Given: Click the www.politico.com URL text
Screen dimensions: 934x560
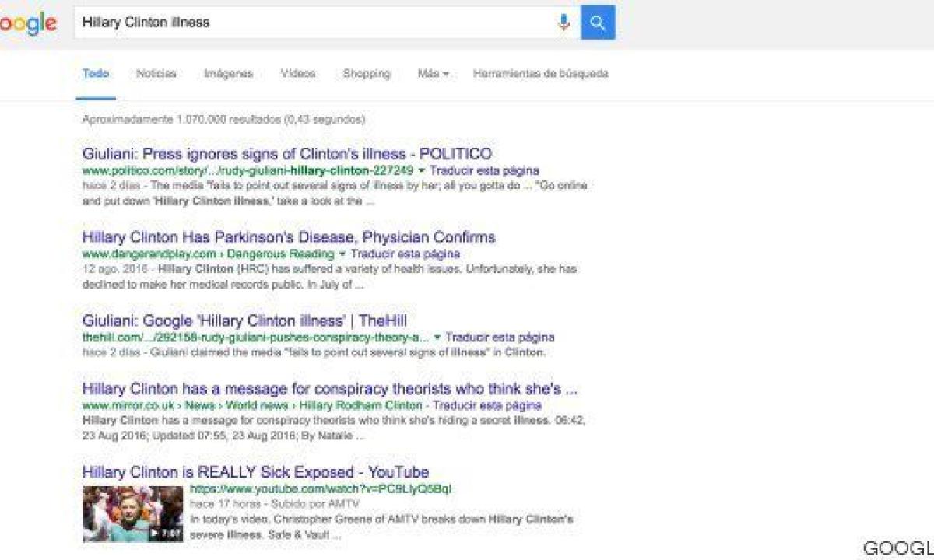Looking at the screenshot, I should point(248,170).
